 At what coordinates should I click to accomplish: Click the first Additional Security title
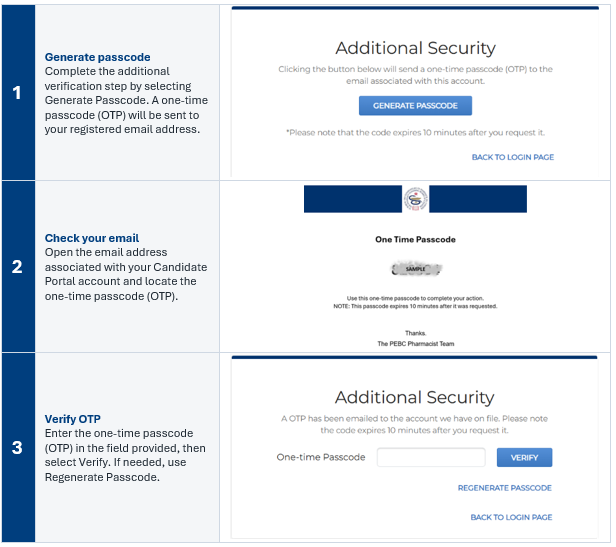point(415,48)
